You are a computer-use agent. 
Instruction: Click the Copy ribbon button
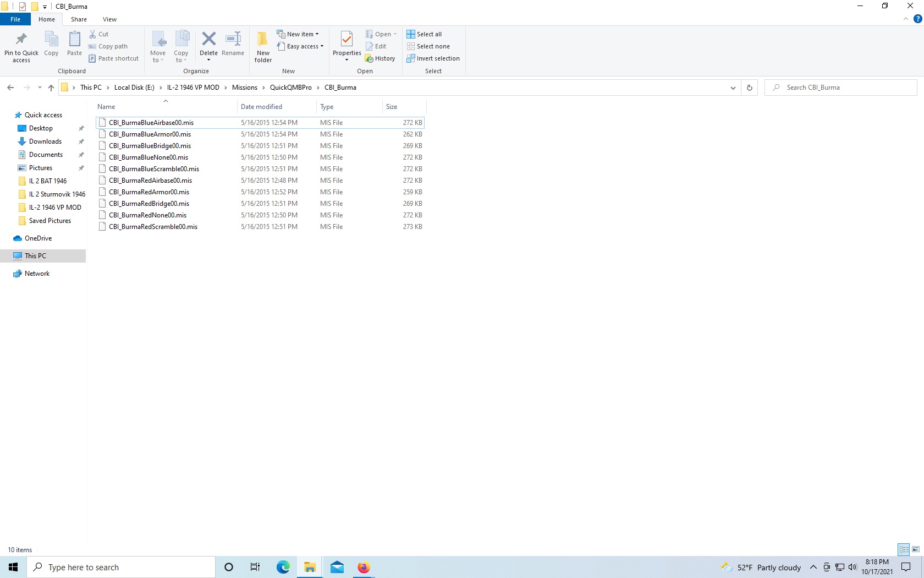click(51, 44)
